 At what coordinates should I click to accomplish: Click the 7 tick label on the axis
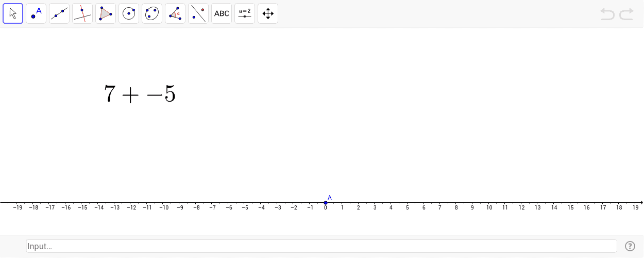440,208
